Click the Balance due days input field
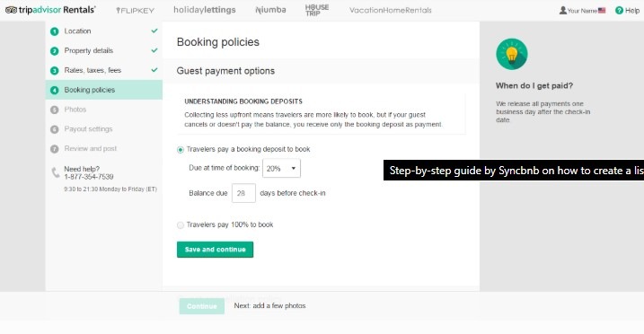The image size is (644, 334). point(243,193)
